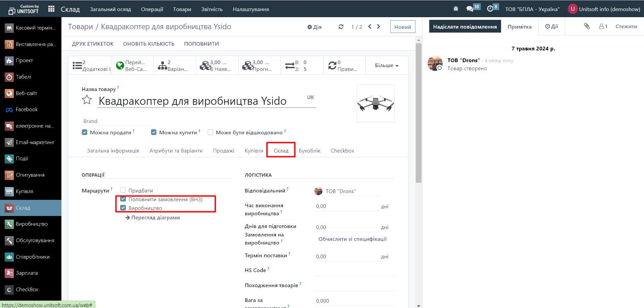Click ОНОВІТЬ КІЛЬКІСТЬ button
This screenshot has width=644, height=308.
[x=149, y=44]
